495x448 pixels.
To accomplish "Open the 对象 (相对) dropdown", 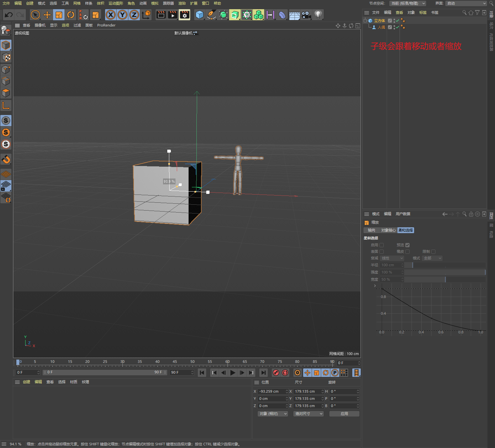I will coord(273,414).
